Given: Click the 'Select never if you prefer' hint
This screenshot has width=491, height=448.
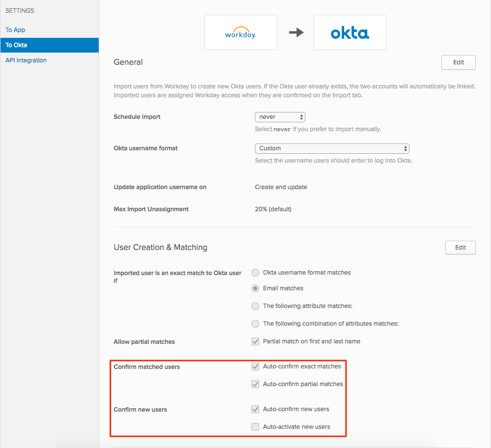Looking at the screenshot, I should point(318,129).
